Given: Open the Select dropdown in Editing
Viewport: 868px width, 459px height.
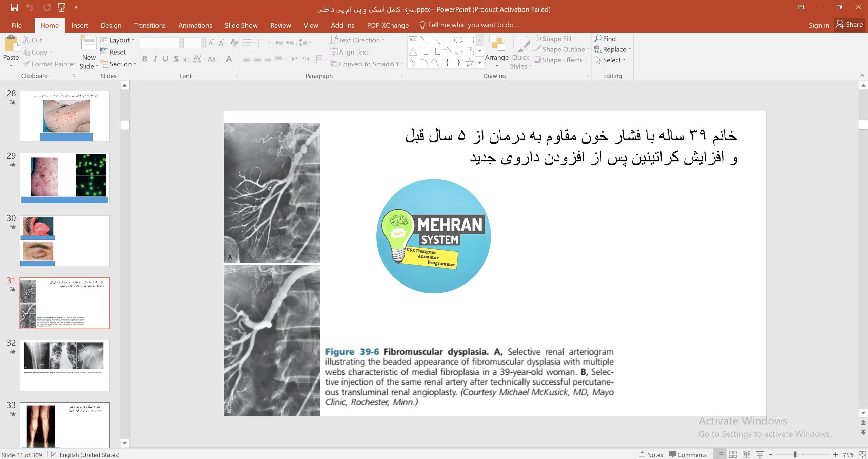Looking at the screenshot, I should (610, 60).
